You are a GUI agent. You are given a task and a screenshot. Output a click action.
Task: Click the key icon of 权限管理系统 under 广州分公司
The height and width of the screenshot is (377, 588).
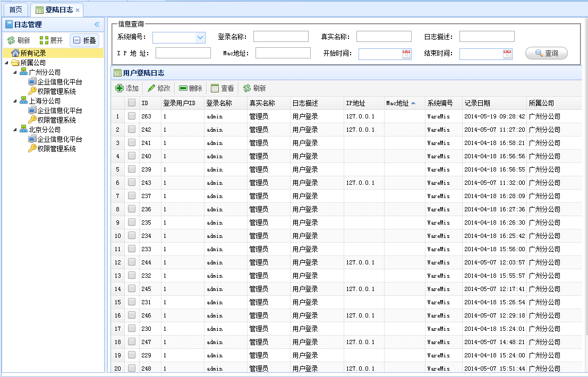[x=32, y=91]
